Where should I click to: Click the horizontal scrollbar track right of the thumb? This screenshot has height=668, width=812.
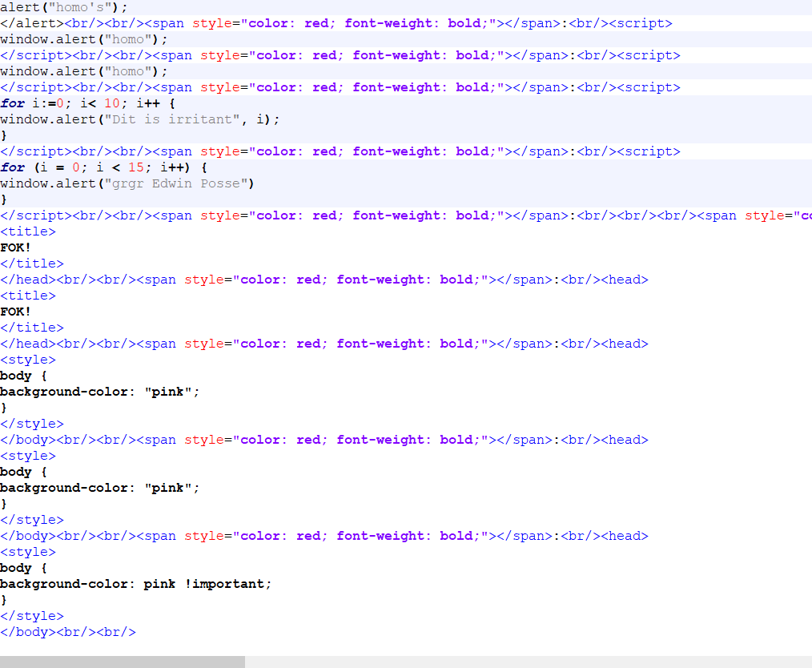pyautogui.click(x=529, y=662)
